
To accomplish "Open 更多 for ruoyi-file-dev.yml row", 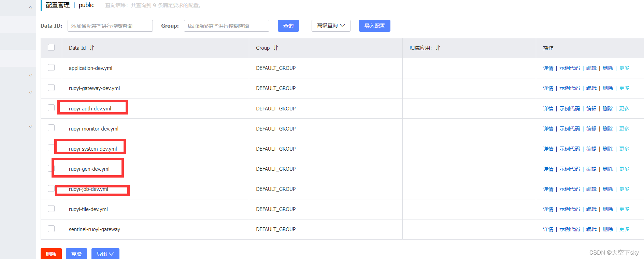I will pyautogui.click(x=624, y=209).
